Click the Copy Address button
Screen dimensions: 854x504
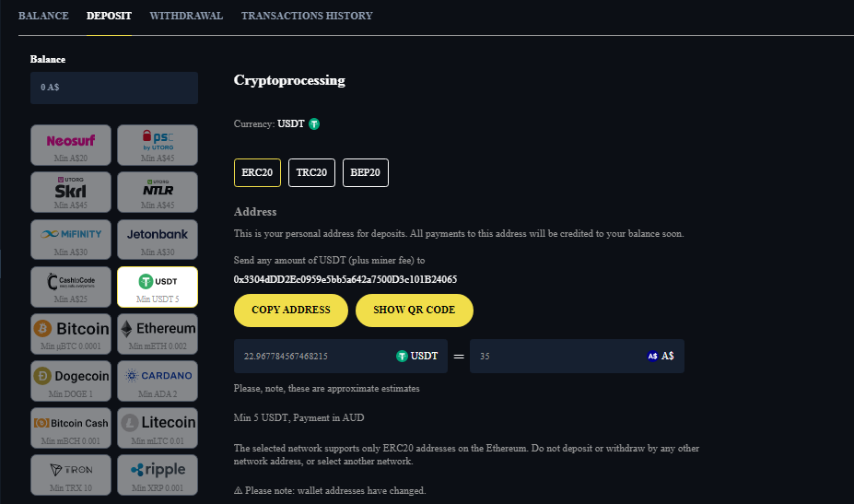point(290,311)
